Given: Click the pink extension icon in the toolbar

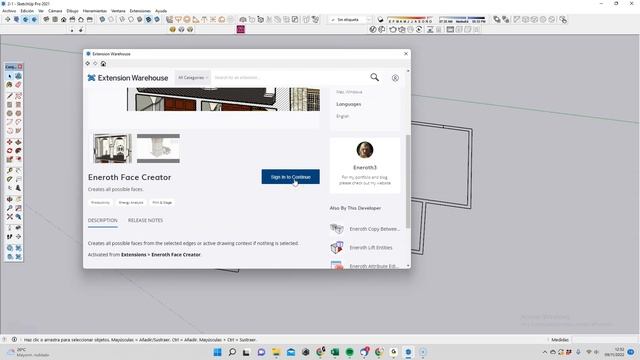Looking at the screenshot, I should point(240,29).
